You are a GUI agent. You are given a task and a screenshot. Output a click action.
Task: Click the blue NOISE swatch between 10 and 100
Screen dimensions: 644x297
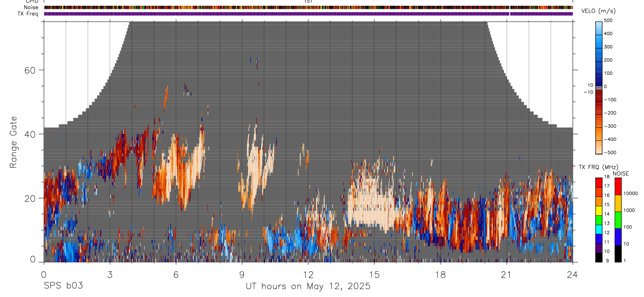point(618,237)
